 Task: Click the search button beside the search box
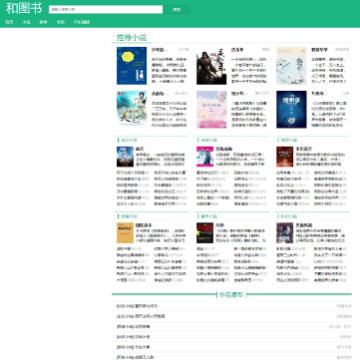coord(176,9)
